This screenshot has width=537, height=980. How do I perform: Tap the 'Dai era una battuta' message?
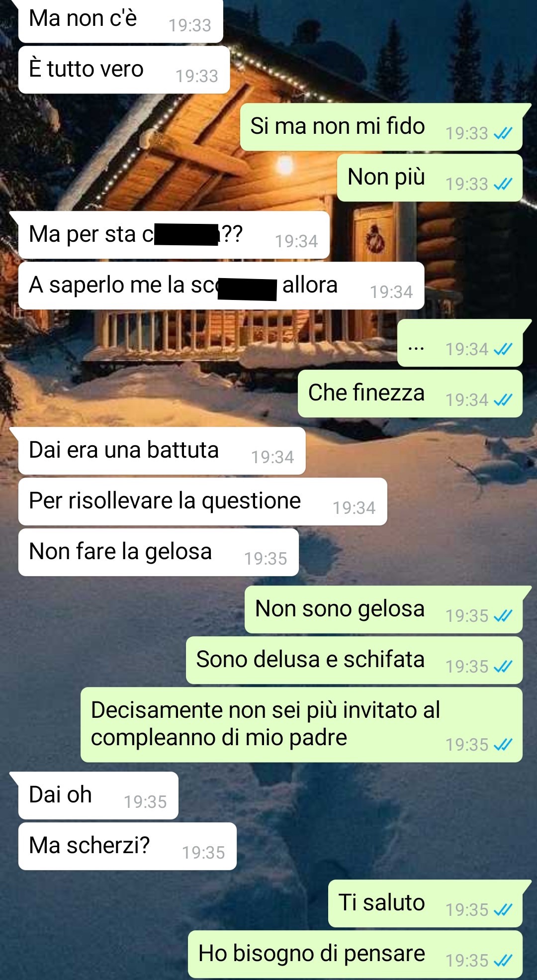pos(162,451)
